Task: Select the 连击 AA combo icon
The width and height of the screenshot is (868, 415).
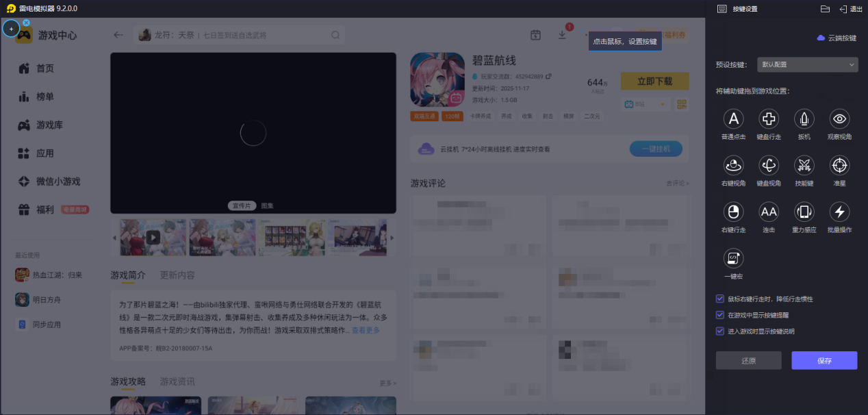Action: coord(769,212)
